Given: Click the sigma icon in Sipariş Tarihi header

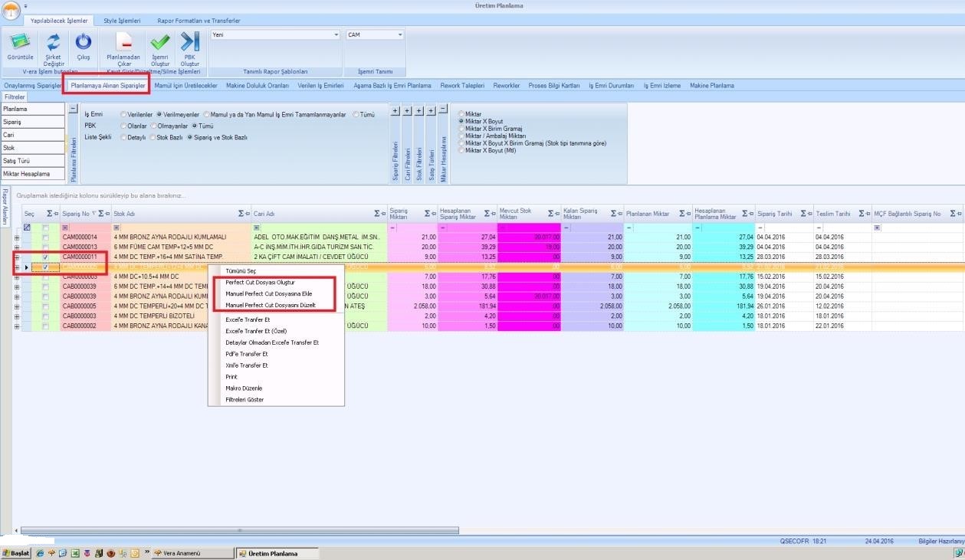Looking at the screenshot, I should coord(804,214).
